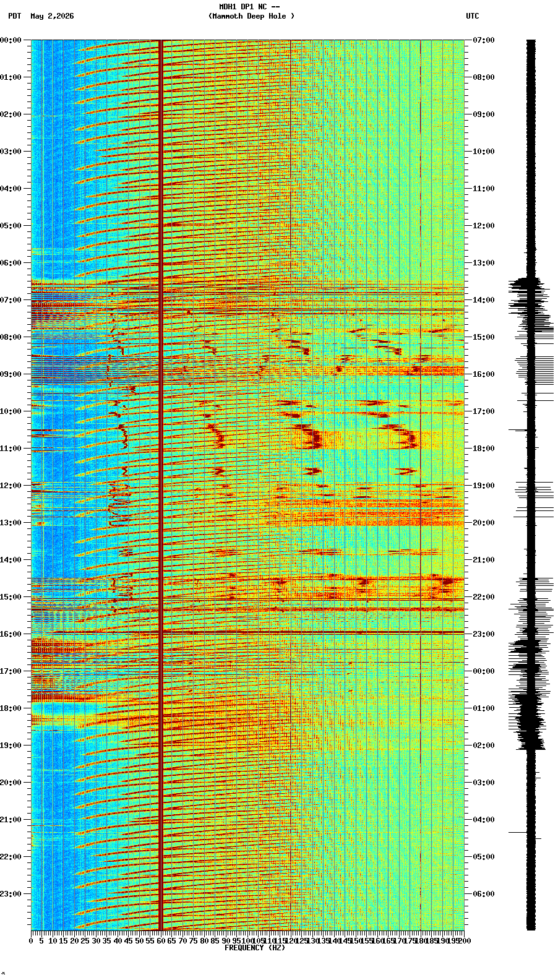558x980 pixels.
Task: Select 08:00 on the PDT time axis
Action: 11,337
